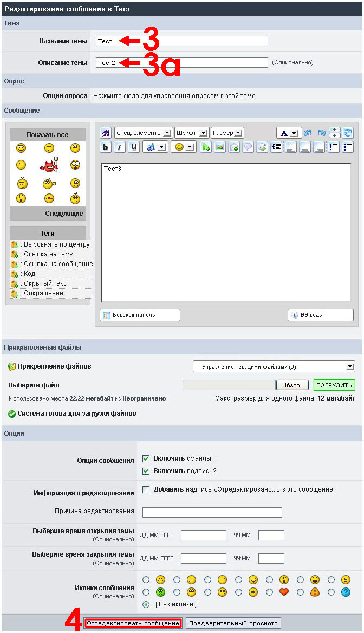Viewport: 364px width, 633px height.
Task: Select 'Скрытый текст' from tags list
Action: (46, 283)
